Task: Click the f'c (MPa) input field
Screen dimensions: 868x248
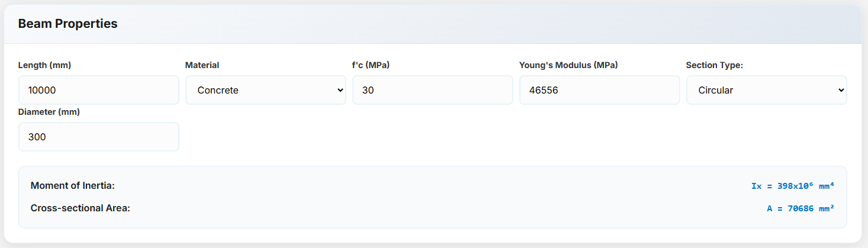Action: tap(432, 90)
